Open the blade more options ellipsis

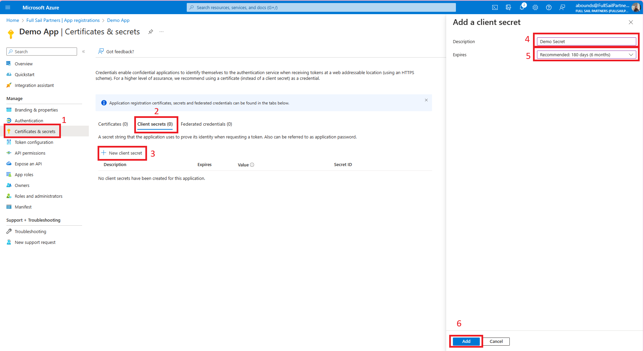(x=161, y=32)
